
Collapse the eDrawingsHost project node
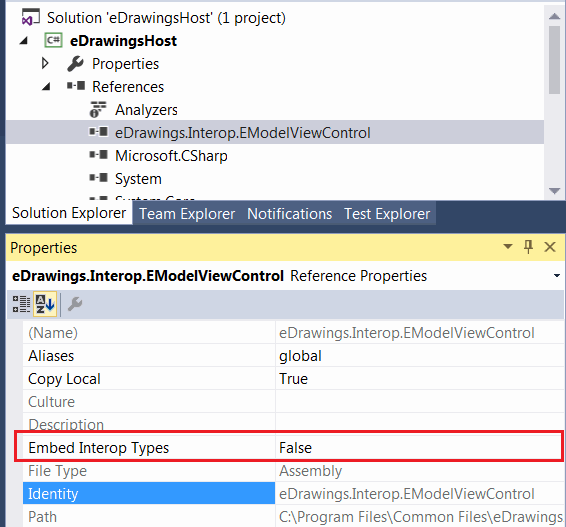(x=23, y=41)
